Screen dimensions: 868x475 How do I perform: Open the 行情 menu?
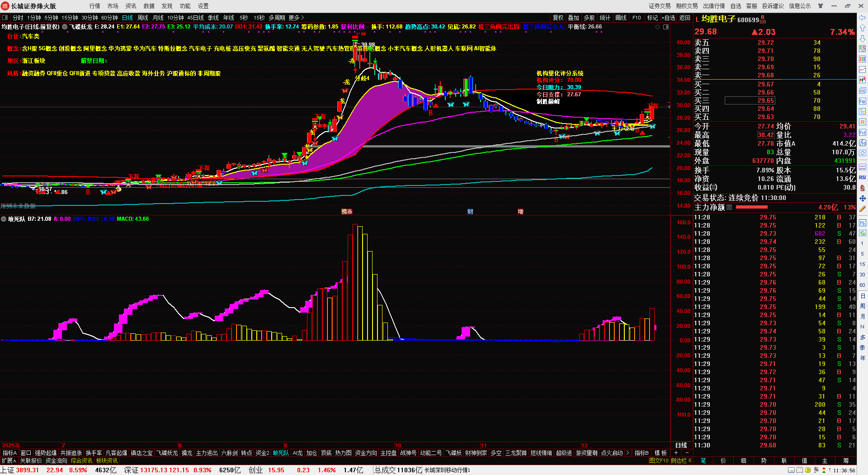click(x=95, y=6)
